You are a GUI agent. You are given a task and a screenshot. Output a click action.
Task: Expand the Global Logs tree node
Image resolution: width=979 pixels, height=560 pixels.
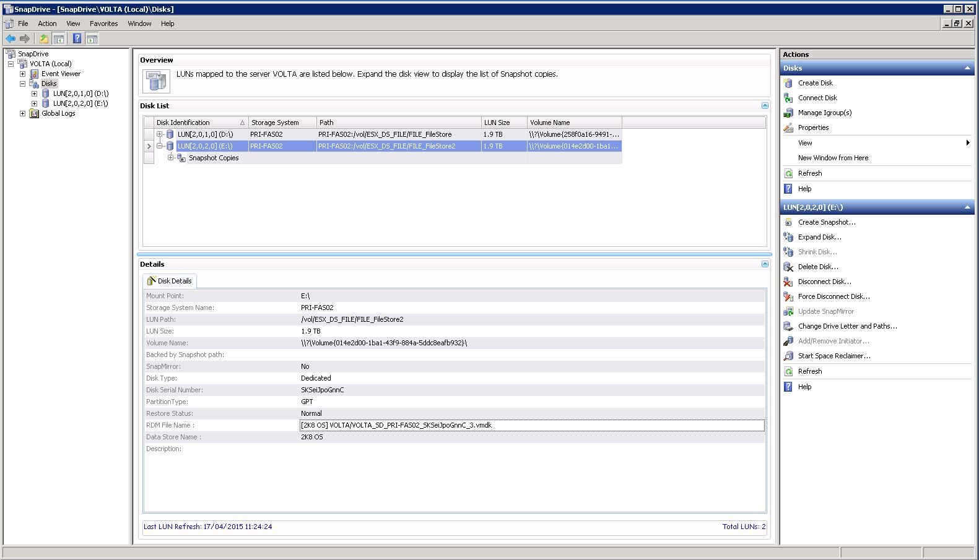coord(23,113)
